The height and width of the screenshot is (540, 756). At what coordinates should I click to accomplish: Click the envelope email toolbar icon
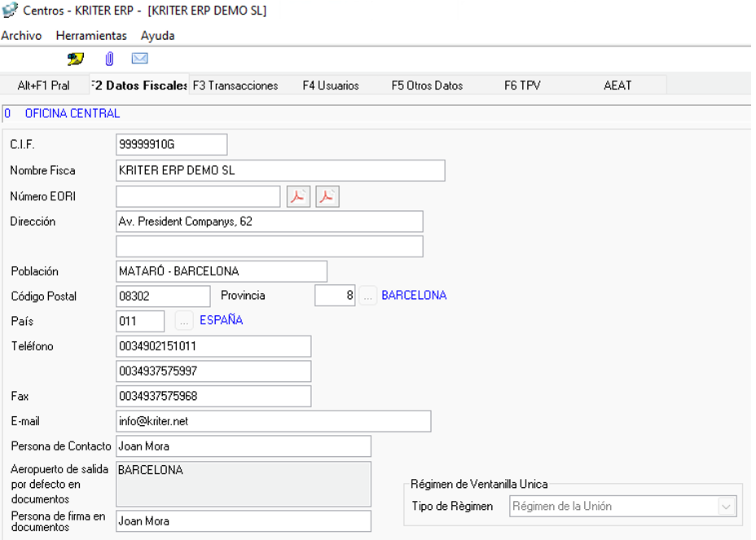pyautogui.click(x=140, y=59)
